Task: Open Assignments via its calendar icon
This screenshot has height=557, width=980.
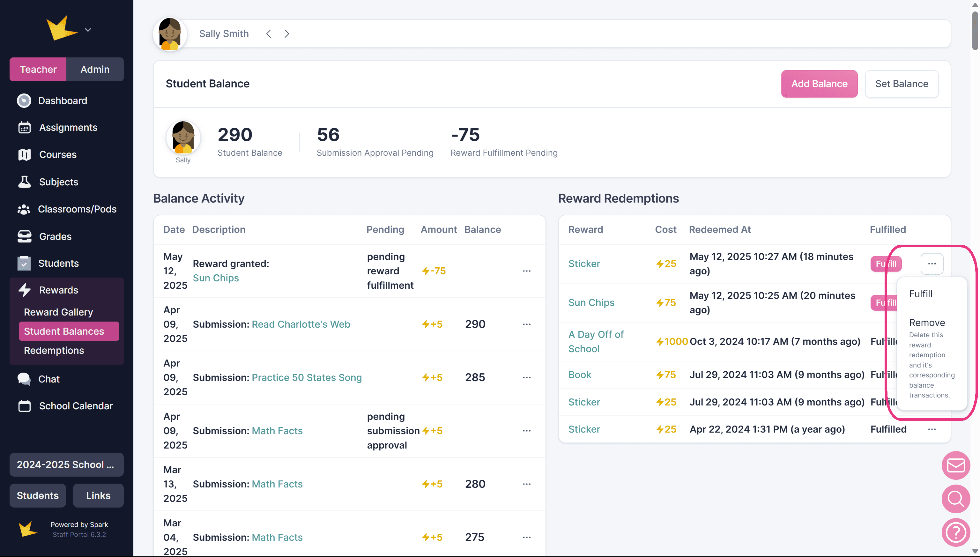Action: [x=25, y=127]
